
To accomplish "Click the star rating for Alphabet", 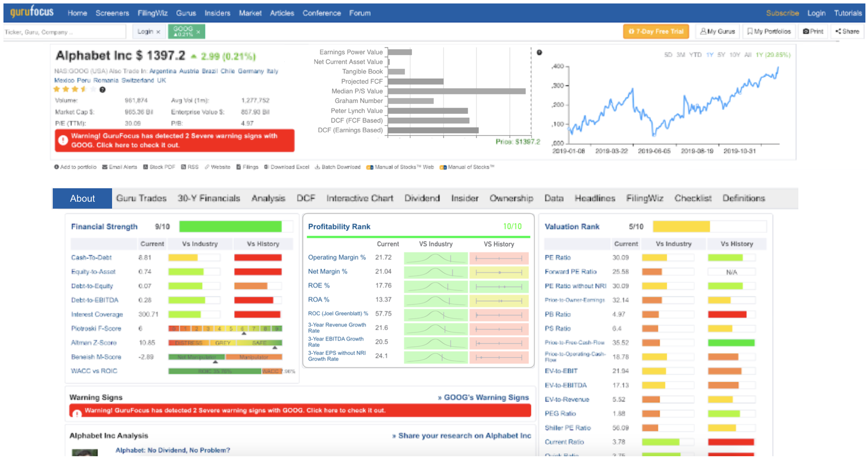I will pos(74,90).
